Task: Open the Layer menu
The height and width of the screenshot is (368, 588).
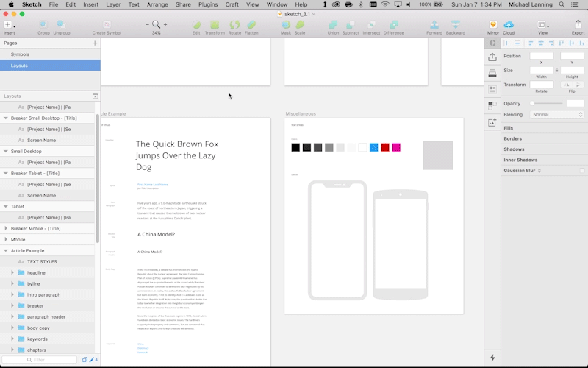Action: 113,4
